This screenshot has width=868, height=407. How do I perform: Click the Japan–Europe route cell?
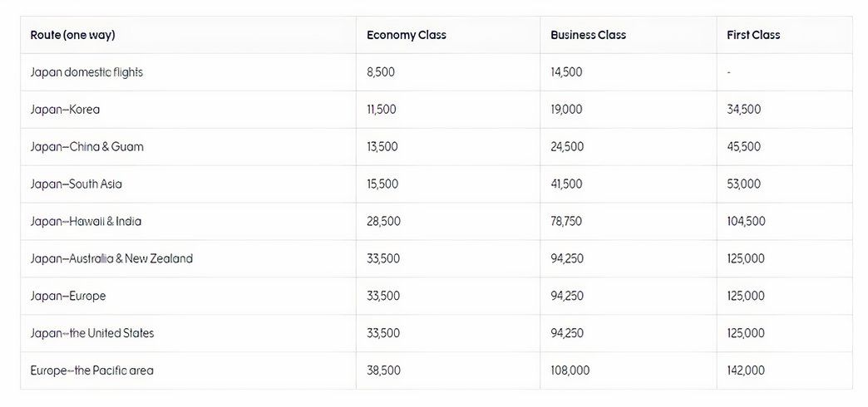[x=68, y=297]
